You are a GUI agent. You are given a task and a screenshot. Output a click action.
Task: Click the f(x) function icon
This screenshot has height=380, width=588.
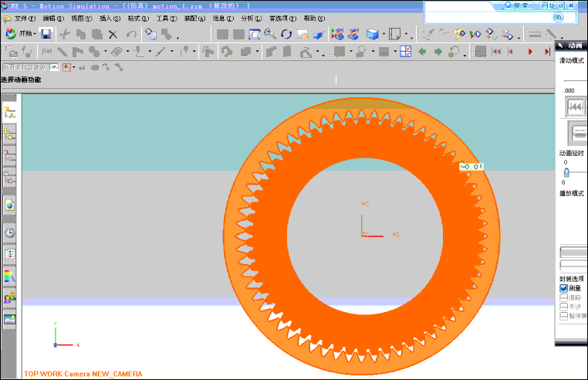point(46,52)
